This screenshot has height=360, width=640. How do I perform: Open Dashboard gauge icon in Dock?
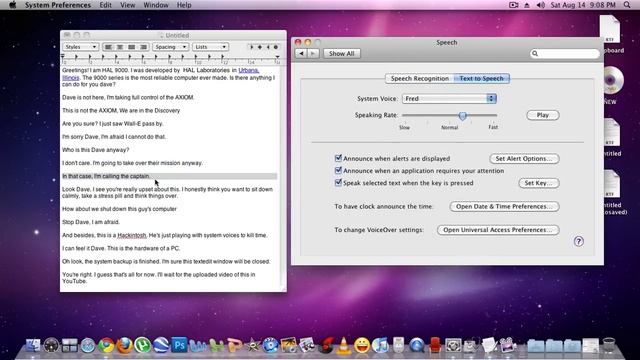tap(51, 345)
